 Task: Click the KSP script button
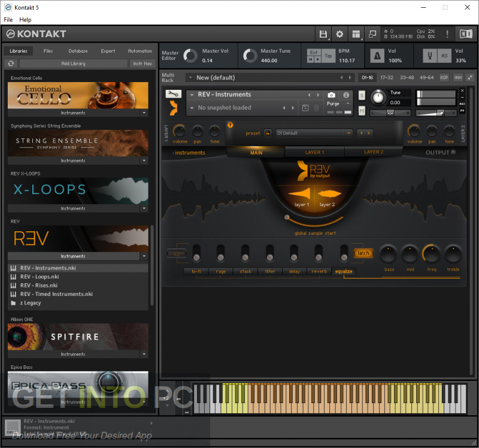444,78
